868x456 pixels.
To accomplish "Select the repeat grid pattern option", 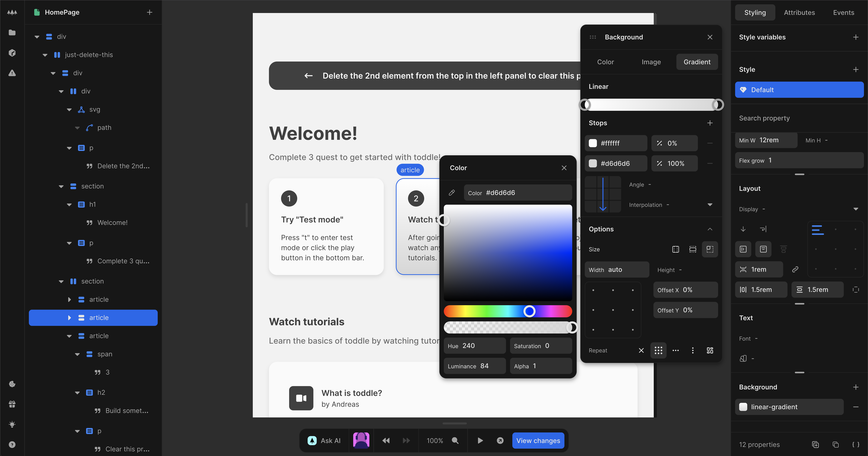I will [x=658, y=350].
